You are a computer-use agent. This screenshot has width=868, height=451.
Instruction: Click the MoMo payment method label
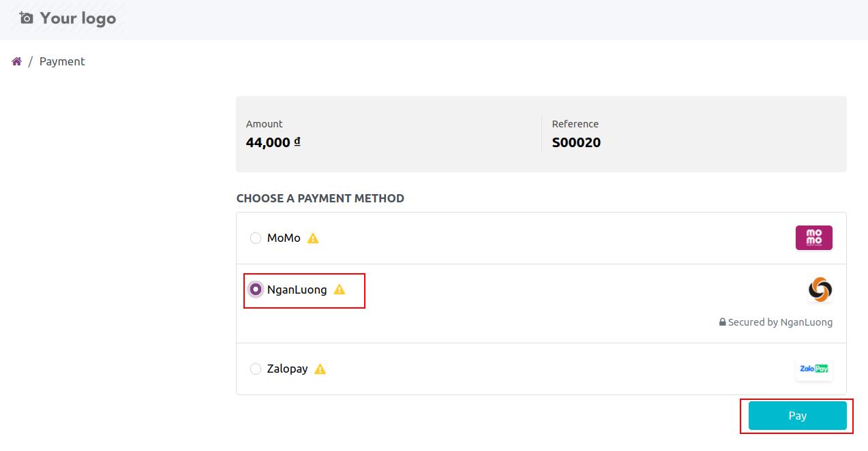(284, 238)
